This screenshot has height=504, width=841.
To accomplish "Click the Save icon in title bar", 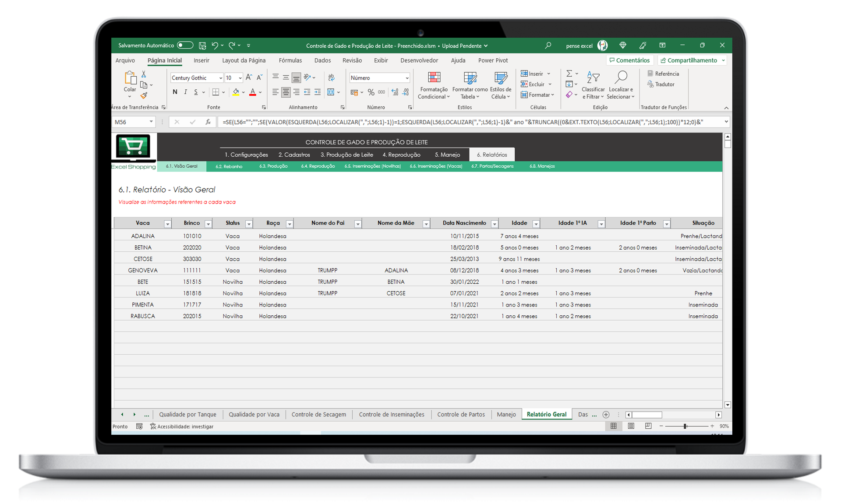I will click(x=202, y=46).
